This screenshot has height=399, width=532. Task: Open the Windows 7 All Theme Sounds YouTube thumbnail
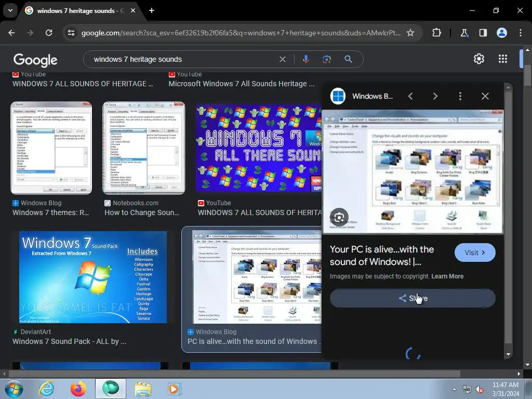tap(259, 148)
